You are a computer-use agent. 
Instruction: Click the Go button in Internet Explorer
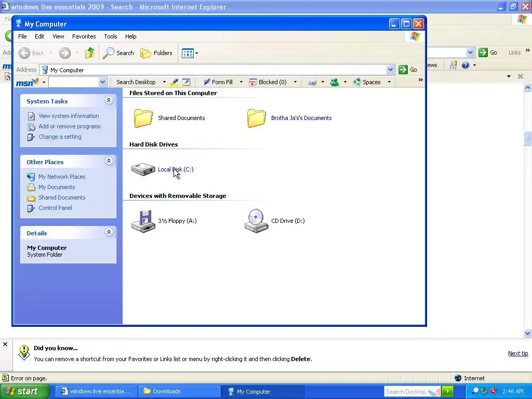coord(488,52)
